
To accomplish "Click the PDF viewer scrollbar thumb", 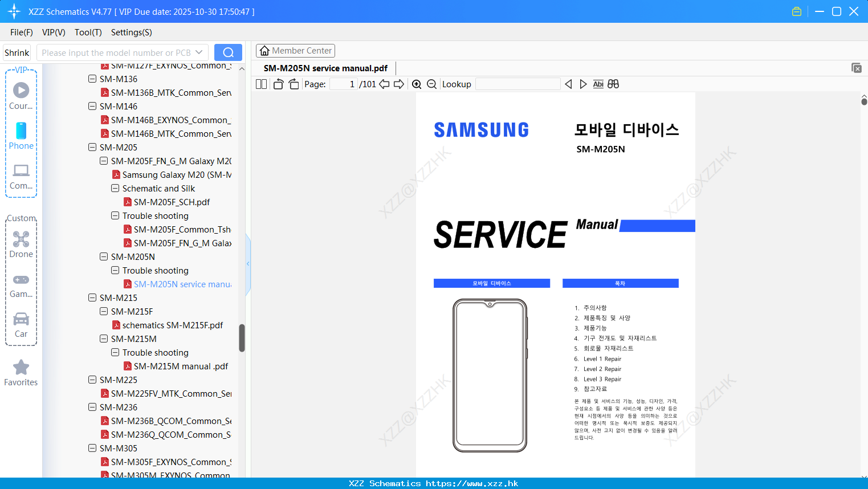I will (x=864, y=101).
